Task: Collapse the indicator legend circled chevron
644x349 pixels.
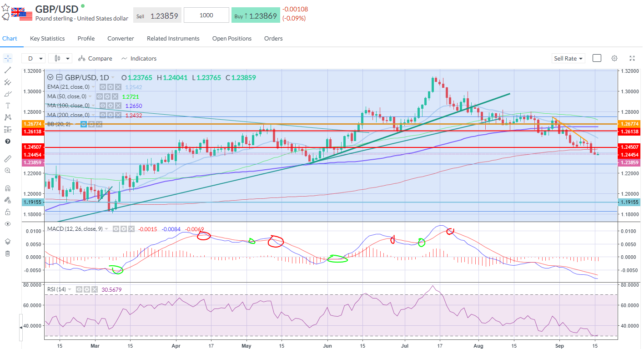Action: point(50,77)
